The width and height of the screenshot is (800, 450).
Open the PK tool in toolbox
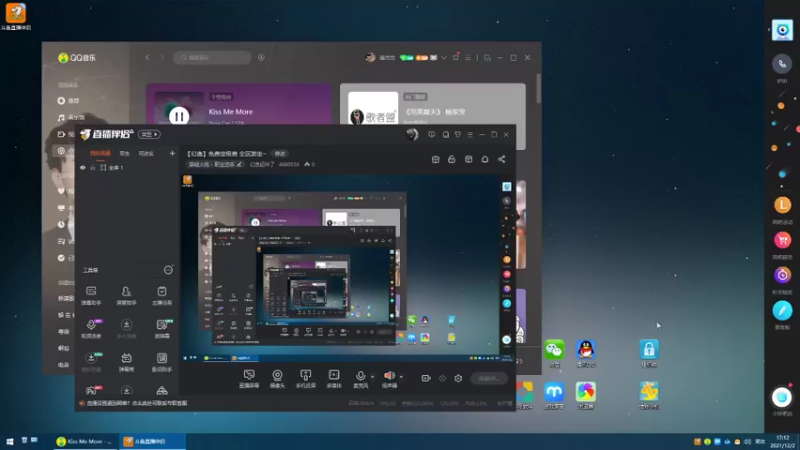coord(92,390)
